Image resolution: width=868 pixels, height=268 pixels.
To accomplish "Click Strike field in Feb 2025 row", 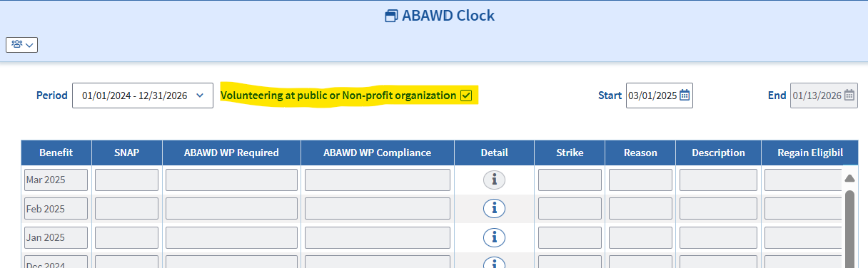I will [570, 208].
